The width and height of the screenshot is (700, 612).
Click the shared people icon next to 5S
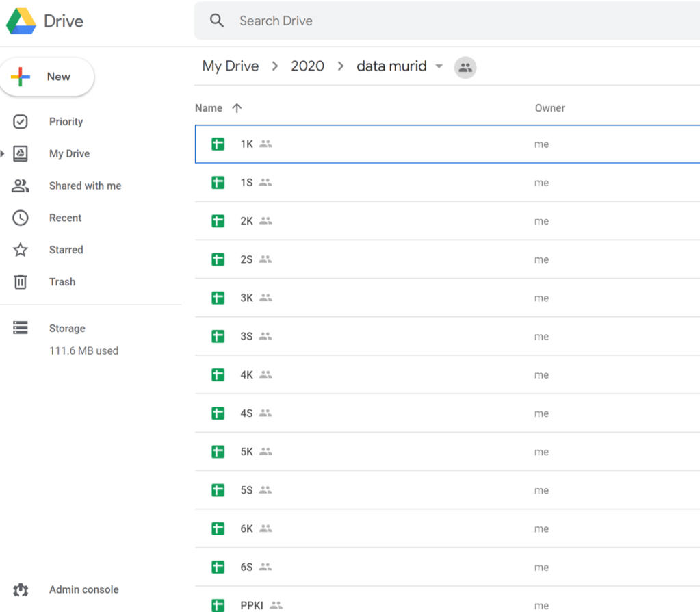[265, 490]
